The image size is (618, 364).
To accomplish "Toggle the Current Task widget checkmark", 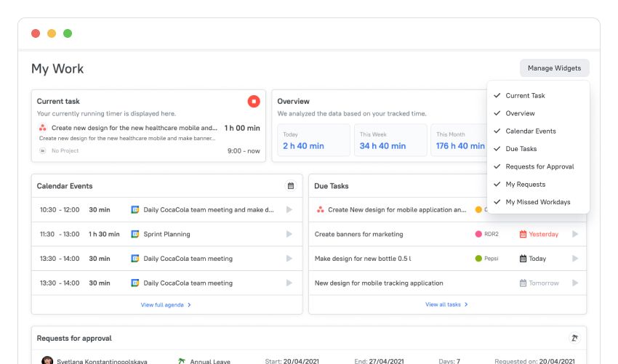I will (497, 95).
